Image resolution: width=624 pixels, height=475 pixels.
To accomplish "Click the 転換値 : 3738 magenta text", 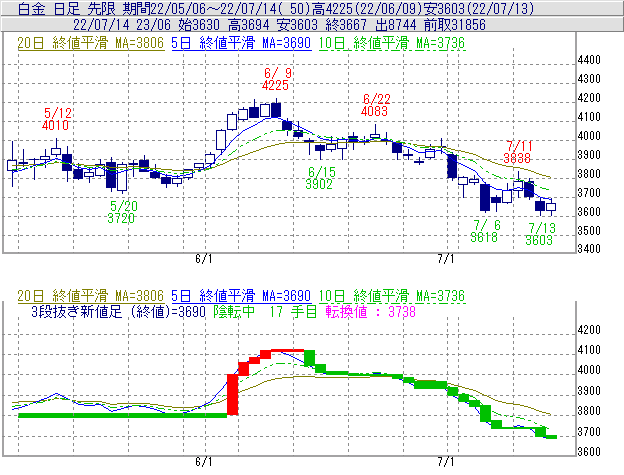I will click(370, 311).
